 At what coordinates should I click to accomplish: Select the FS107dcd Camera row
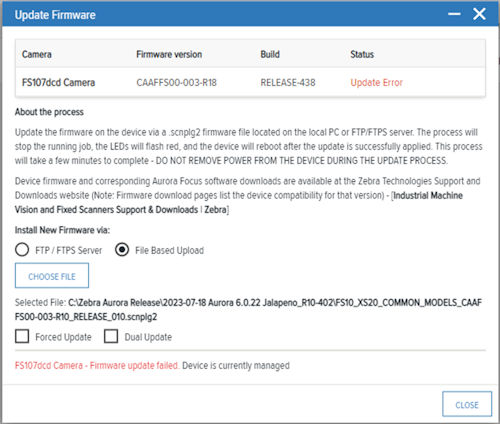(x=250, y=82)
